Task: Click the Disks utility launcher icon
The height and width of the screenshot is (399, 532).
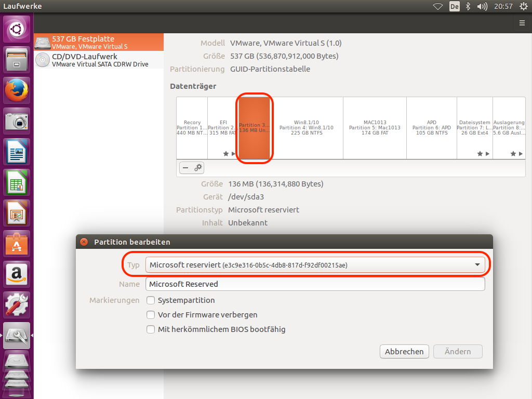Action: pos(17,336)
